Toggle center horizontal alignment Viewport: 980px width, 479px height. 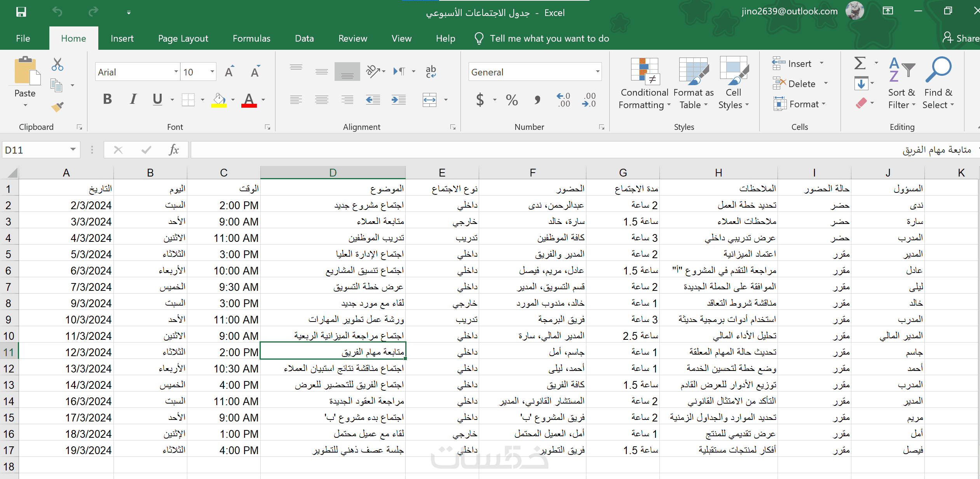(x=321, y=100)
